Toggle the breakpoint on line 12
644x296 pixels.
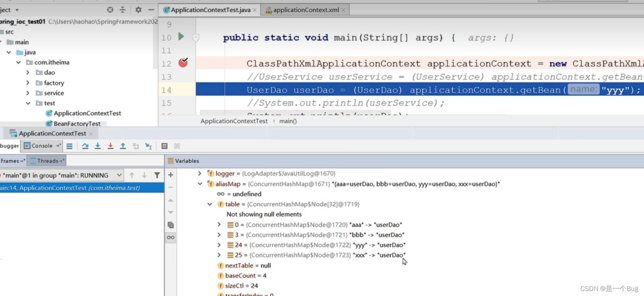point(183,63)
